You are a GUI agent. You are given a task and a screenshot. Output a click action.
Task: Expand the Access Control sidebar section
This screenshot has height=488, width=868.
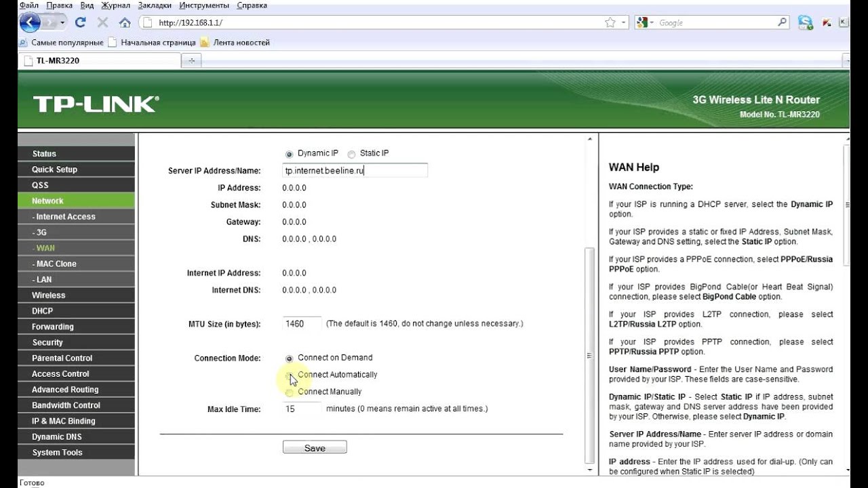pos(76,373)
